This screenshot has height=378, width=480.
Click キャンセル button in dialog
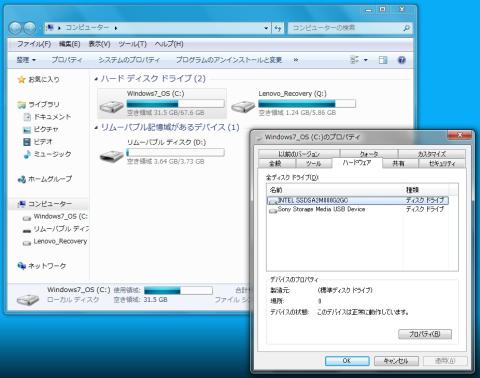[396, 361]
